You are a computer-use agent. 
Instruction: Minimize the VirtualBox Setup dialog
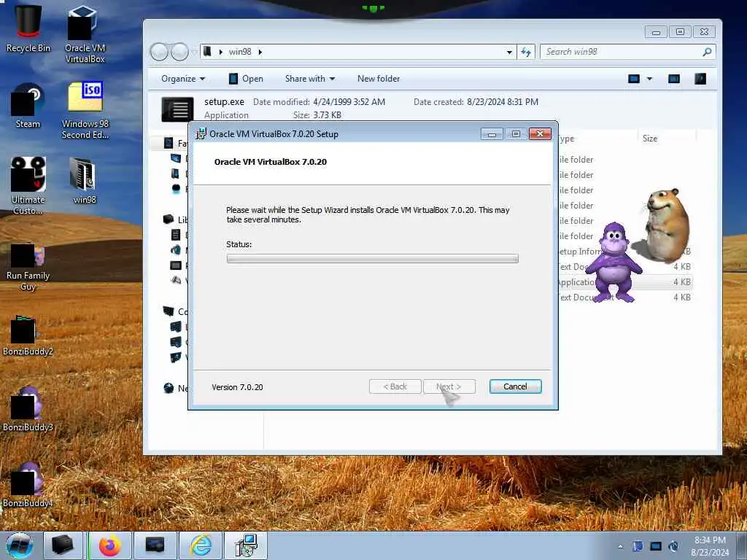click(x=492, y=134)
